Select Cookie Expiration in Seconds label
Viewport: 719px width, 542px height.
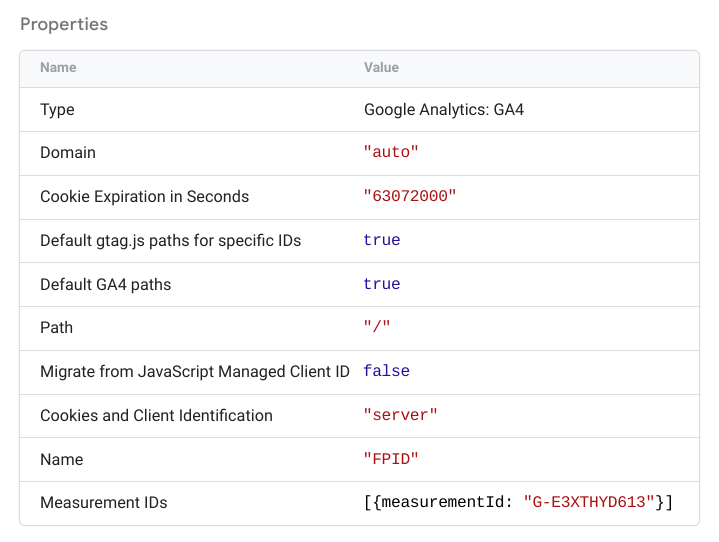tap(144, 197)
